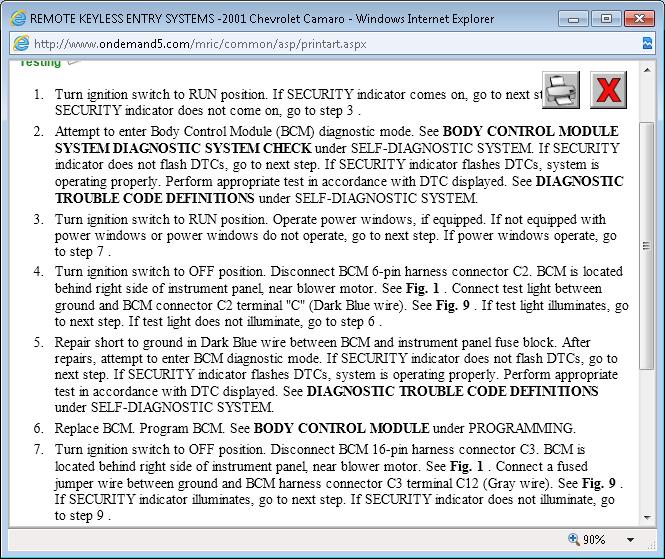Click the page icon beside the URL
665x559 pixels.
point(21,44)
